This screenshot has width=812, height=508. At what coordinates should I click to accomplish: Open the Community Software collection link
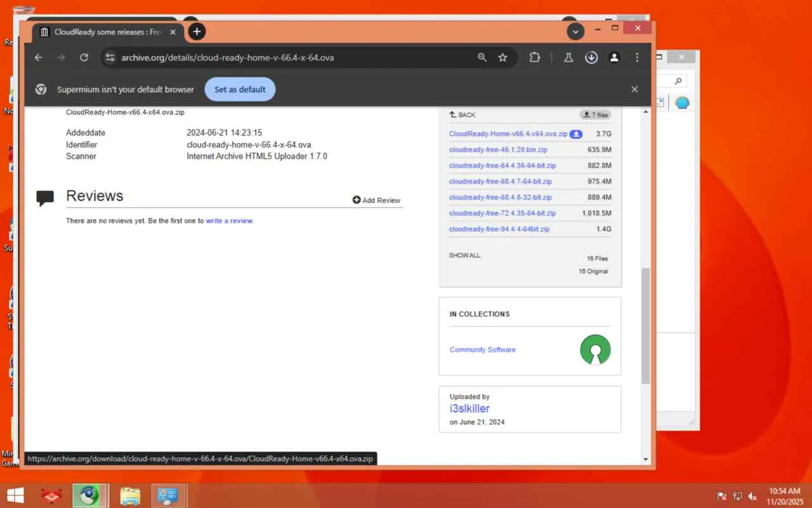483,350
